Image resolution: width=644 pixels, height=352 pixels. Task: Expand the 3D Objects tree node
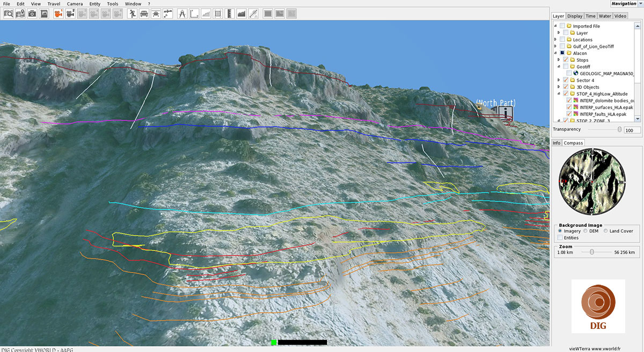tap(559, 87)
